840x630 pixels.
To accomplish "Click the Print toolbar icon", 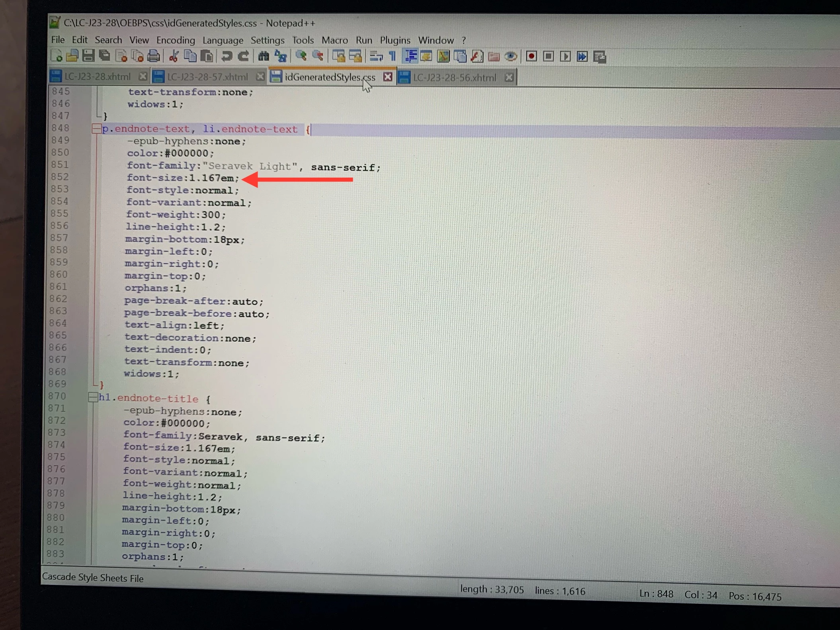I will coord(154,56).
